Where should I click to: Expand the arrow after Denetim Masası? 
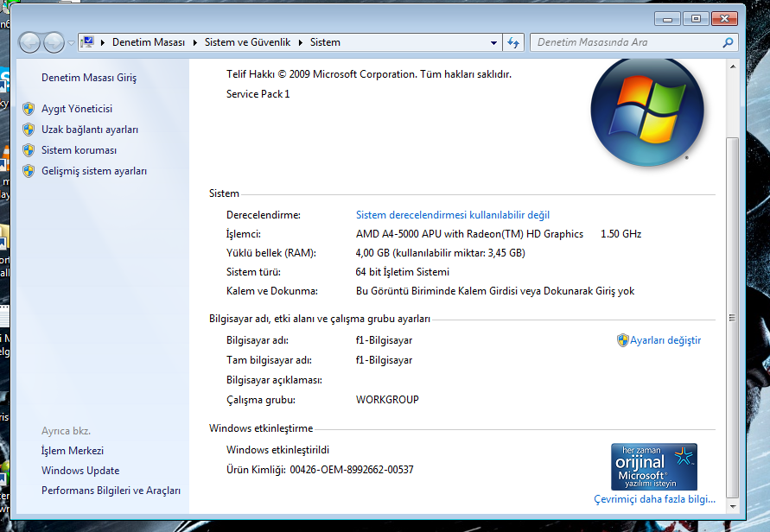pyautogui.click(x=195, y=42)
